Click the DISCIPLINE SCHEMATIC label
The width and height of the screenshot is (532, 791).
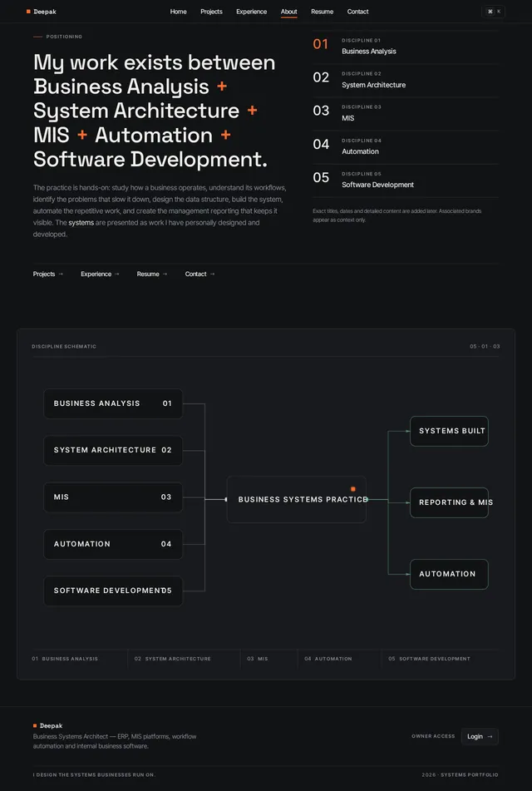point(64,347)
